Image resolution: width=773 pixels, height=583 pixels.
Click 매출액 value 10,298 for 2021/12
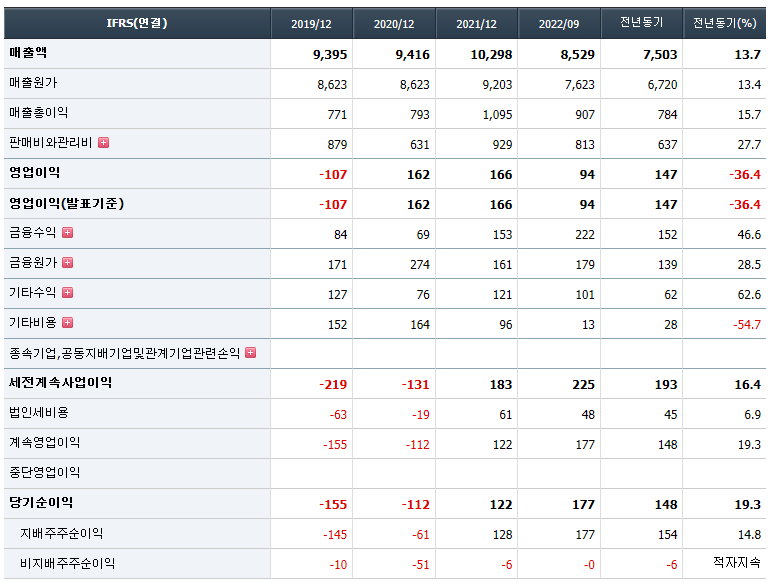point(491,55)
